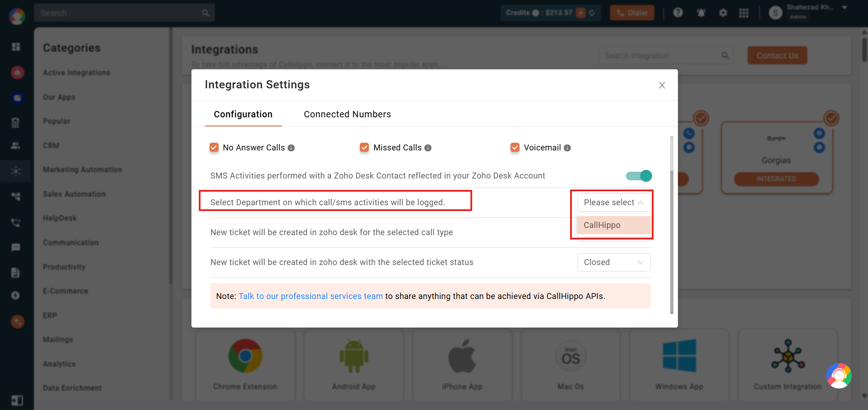Open the help question mark icon

point(678,13)
